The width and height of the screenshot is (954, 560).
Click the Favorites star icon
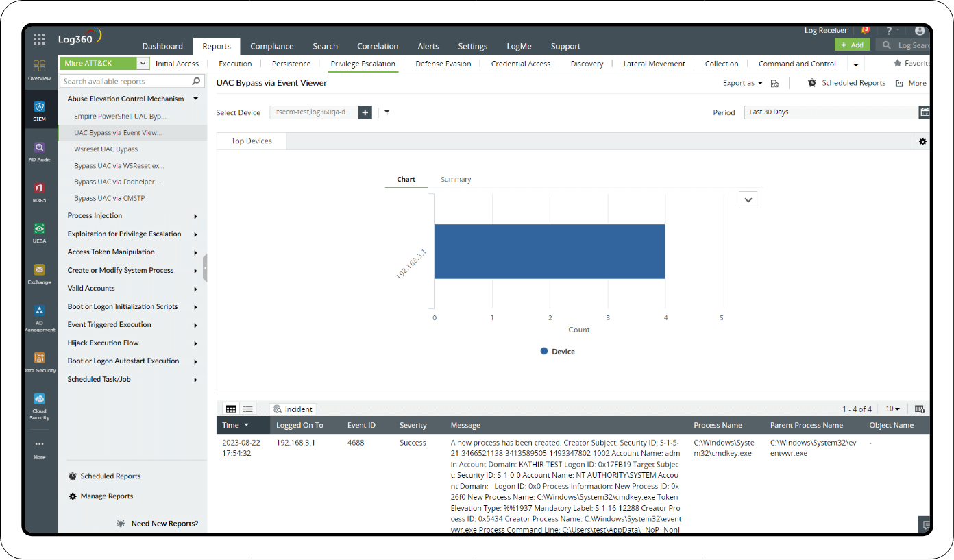[x=897, y=63]
